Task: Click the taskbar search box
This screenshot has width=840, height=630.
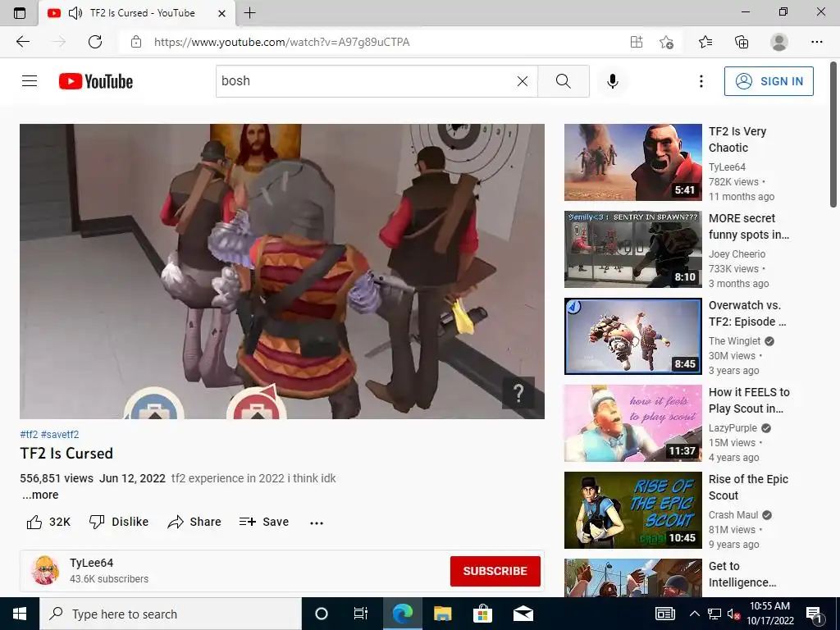Action: [x=171, y=614]
